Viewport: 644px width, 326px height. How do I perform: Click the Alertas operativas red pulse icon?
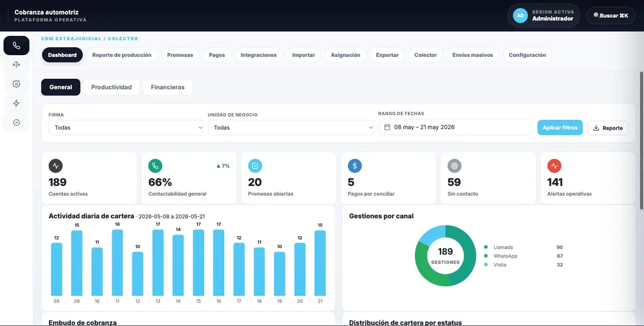pyautogui.click(x=554, y=166)
